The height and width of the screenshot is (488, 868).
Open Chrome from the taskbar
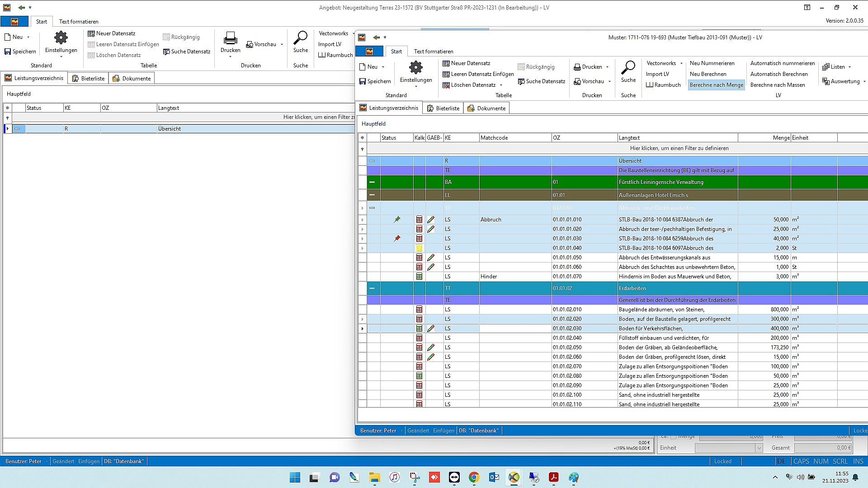tap(474, 477)
